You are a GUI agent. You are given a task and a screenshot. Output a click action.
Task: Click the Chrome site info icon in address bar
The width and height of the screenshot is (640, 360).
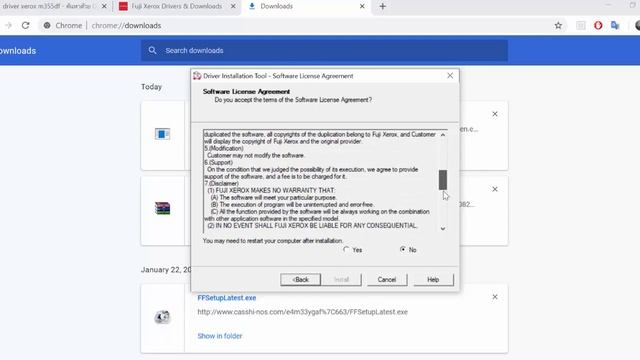47,25
